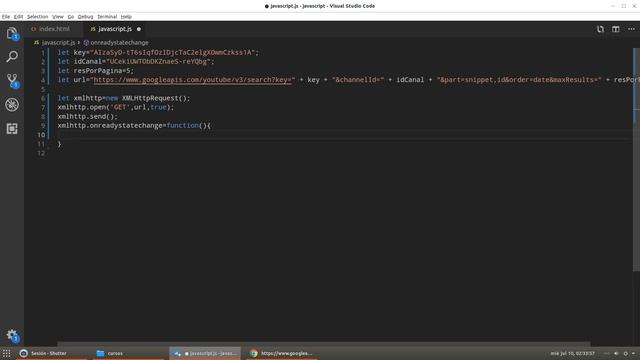Open the Edit menu

18,17
